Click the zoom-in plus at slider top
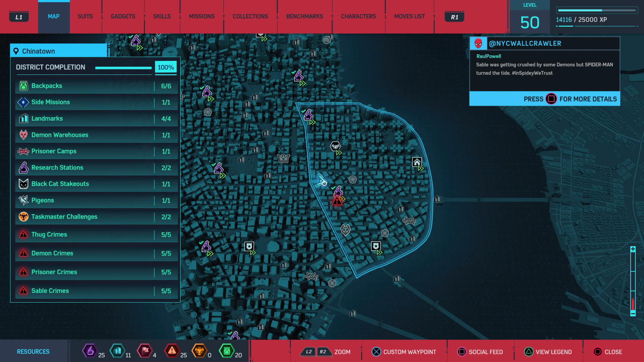The width and height of the screenshot is (644, 362). [x=633, y=249]
